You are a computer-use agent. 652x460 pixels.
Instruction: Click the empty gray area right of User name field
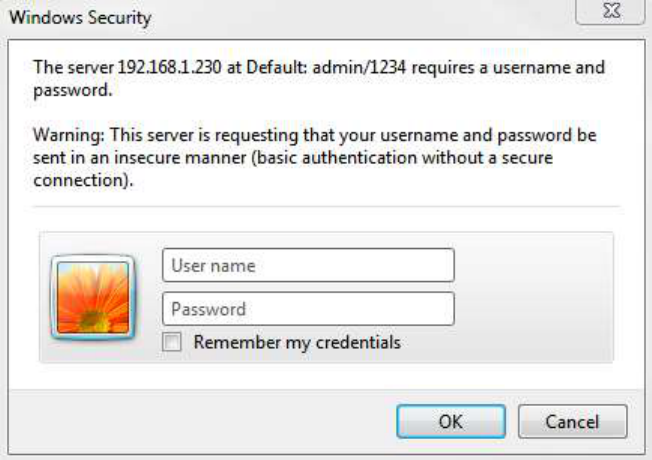(x=532, y=266)
